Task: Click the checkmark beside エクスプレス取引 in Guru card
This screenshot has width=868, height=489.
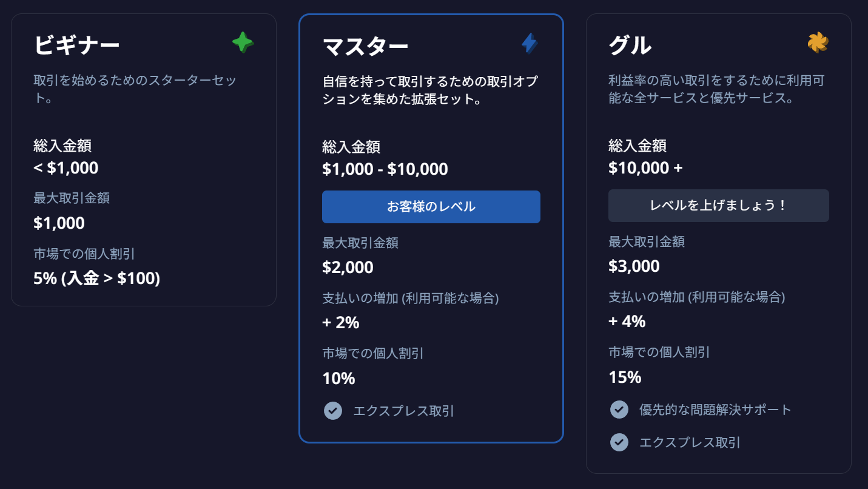Action: pos(619,442)
